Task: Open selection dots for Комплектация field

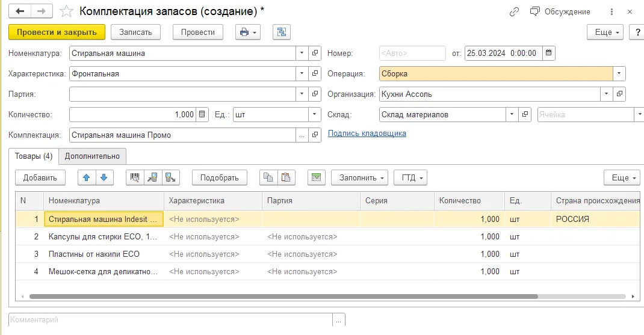Action: (x=302, y=135)
